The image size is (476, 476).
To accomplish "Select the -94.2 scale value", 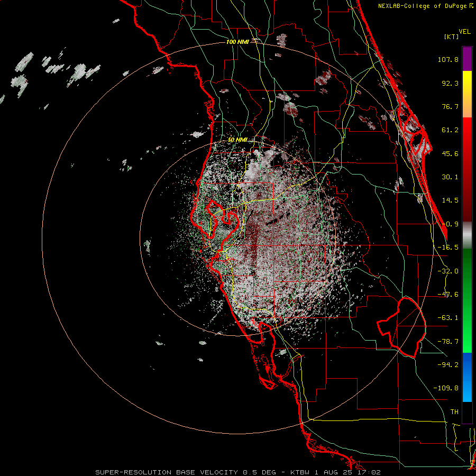I will point(448,364).
